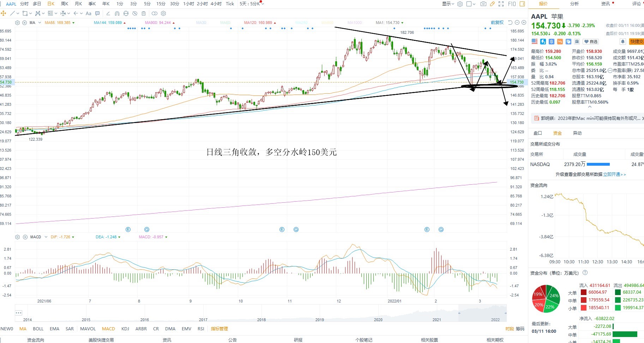
Task: Remove the MACD indicator panel
Action: pyautogui.click(x=25, y=237)
